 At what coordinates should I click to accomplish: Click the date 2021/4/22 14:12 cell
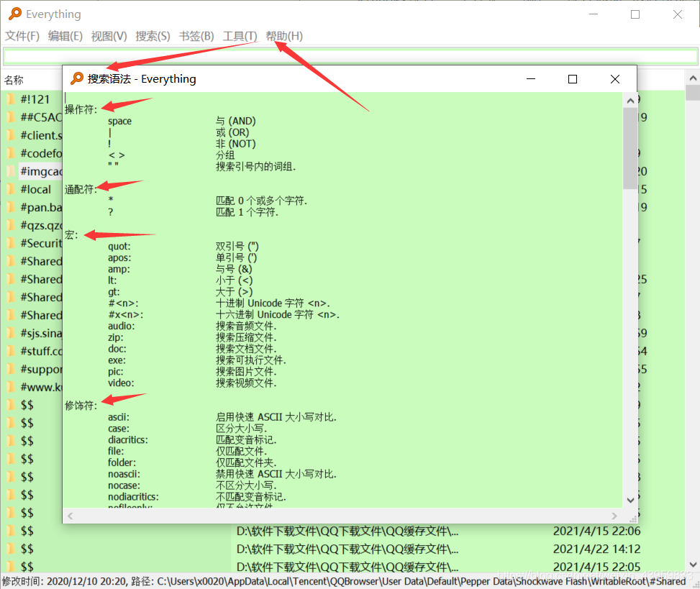[596, 549]
